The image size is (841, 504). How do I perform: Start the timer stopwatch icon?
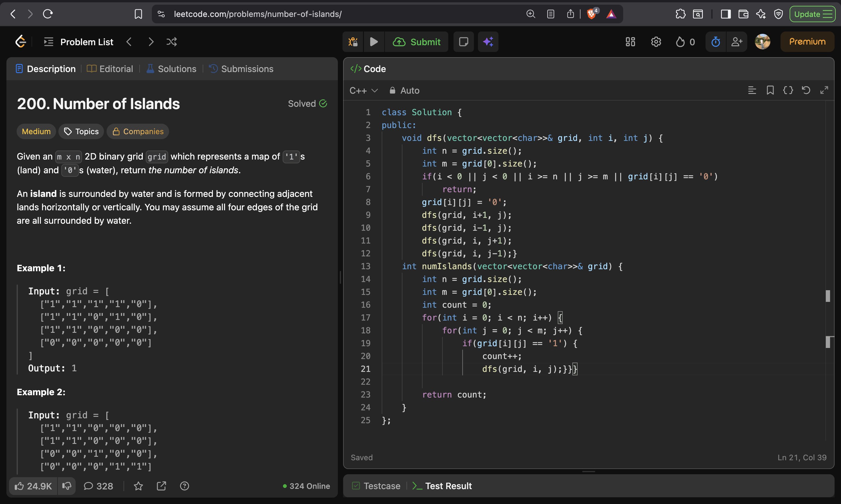715,42
